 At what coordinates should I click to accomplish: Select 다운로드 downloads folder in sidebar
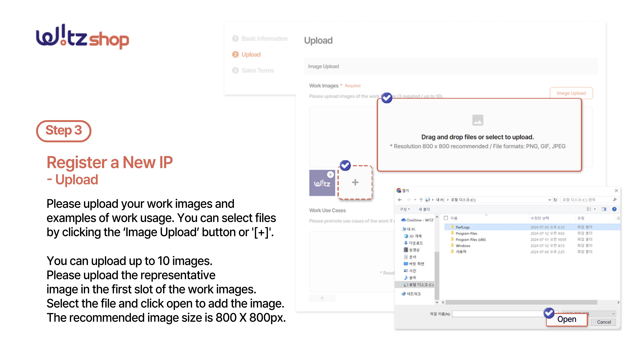pos(414,243)
